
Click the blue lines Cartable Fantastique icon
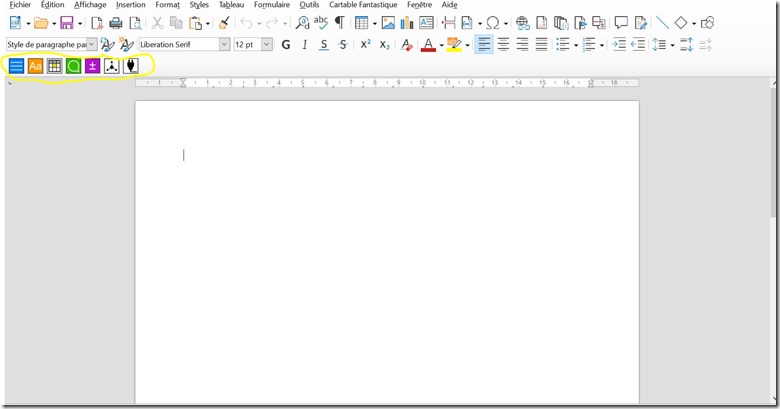(x=16, y=66)
